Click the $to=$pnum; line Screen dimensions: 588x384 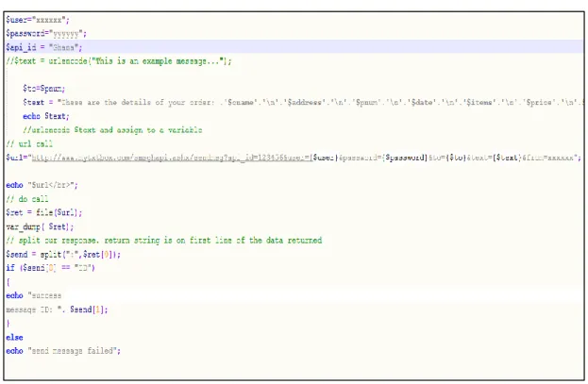point(43,89)
